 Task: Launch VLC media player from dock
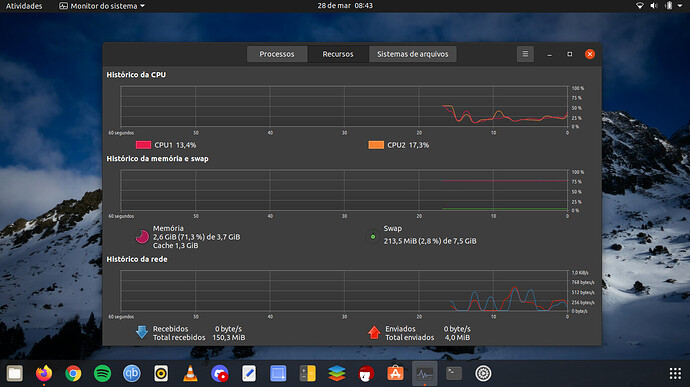190,373
